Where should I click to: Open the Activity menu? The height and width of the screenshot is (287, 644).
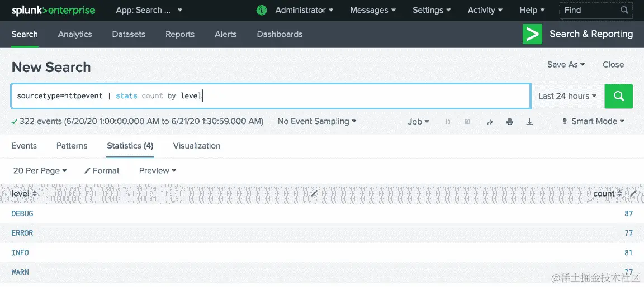(x=485, y=10)
